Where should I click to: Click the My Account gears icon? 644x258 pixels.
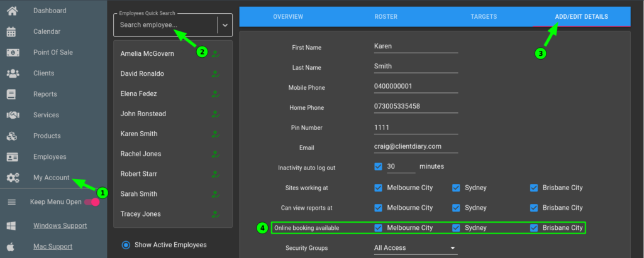click(13, 178)
